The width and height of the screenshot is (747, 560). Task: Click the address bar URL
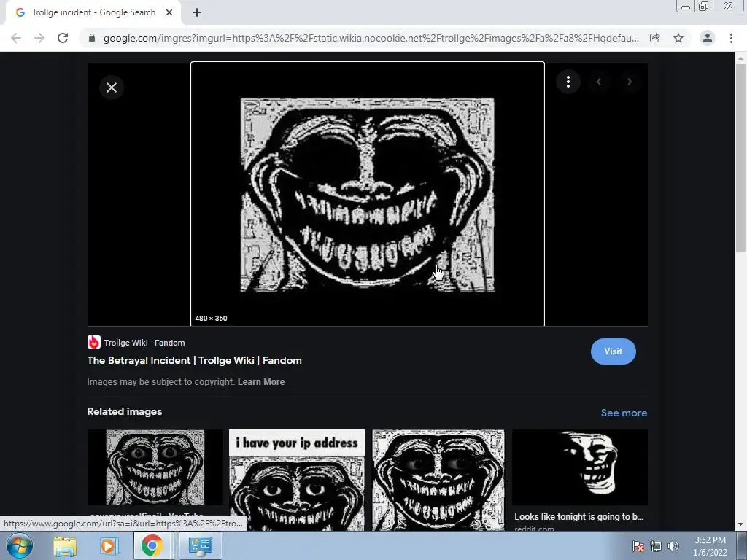coord(371,38)
